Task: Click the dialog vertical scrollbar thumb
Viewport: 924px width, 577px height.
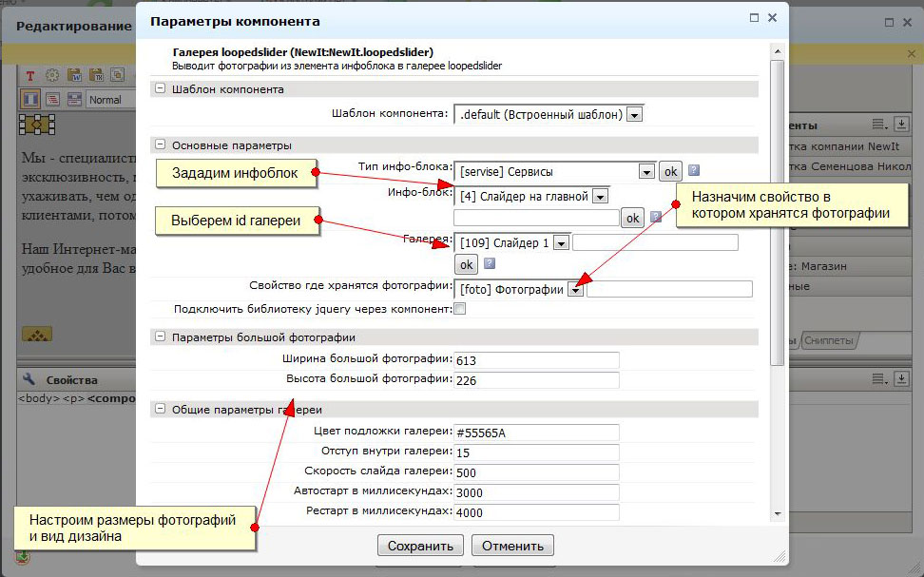Action: click(778, 212)
